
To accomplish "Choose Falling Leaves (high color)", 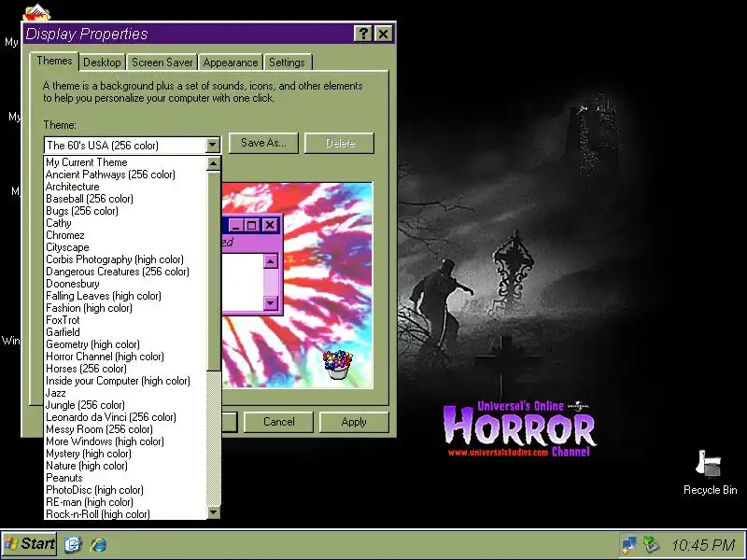I will (125, 296).
